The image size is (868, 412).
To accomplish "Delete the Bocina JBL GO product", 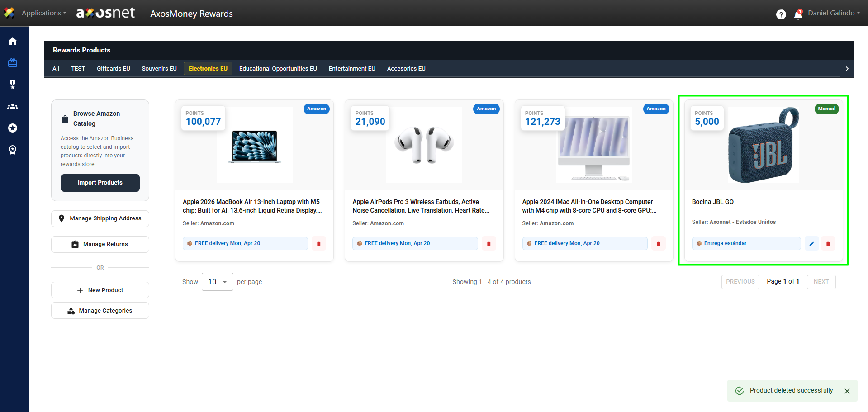I will (828, 244).
